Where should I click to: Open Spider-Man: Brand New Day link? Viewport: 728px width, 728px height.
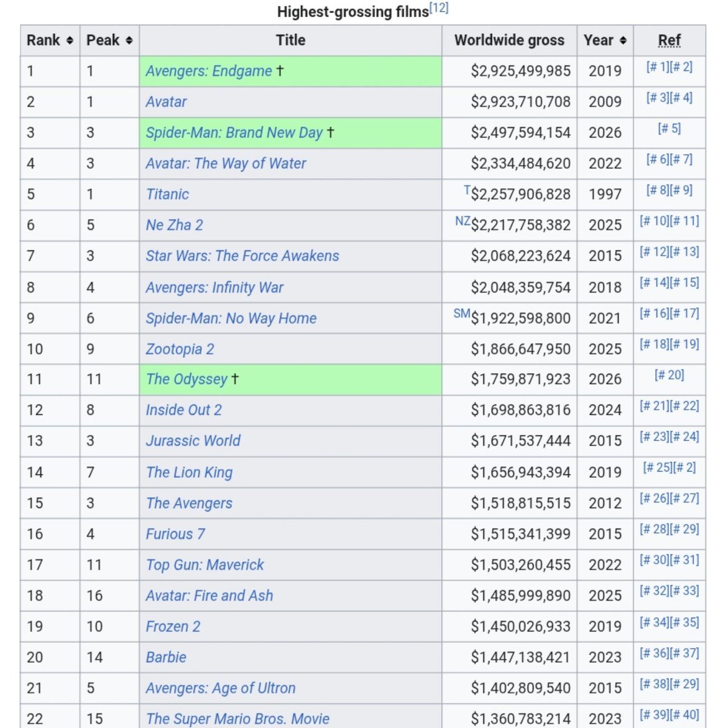(234, 133)
